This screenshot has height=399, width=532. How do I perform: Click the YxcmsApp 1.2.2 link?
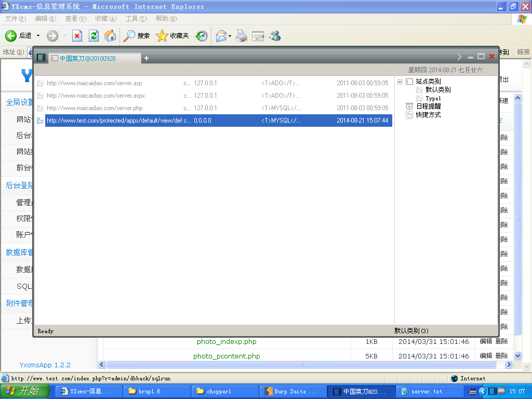coord(45,365)
